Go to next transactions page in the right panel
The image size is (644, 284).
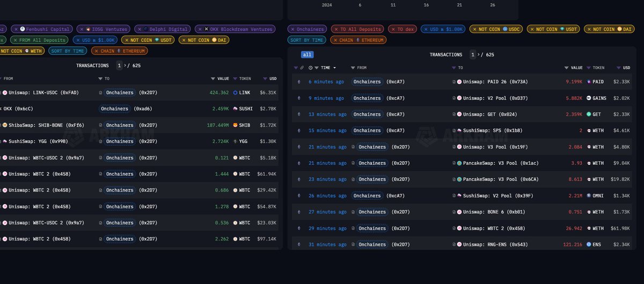coord(479,55)
